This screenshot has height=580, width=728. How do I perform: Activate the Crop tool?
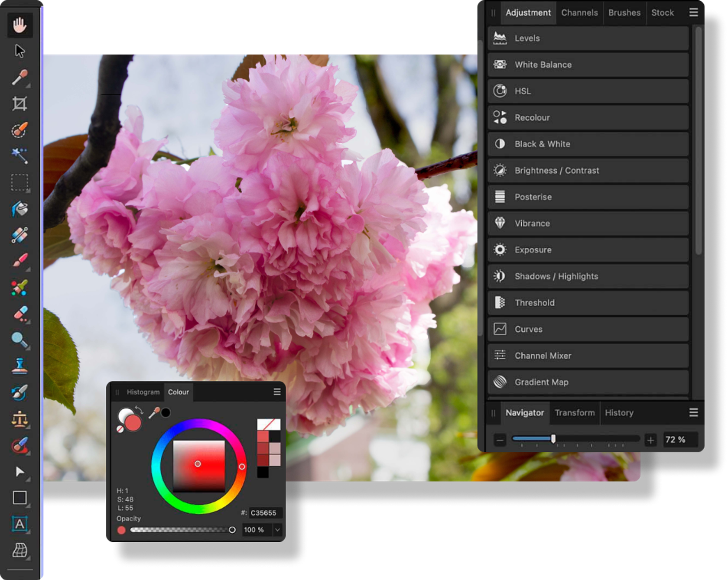coord(19,104)
